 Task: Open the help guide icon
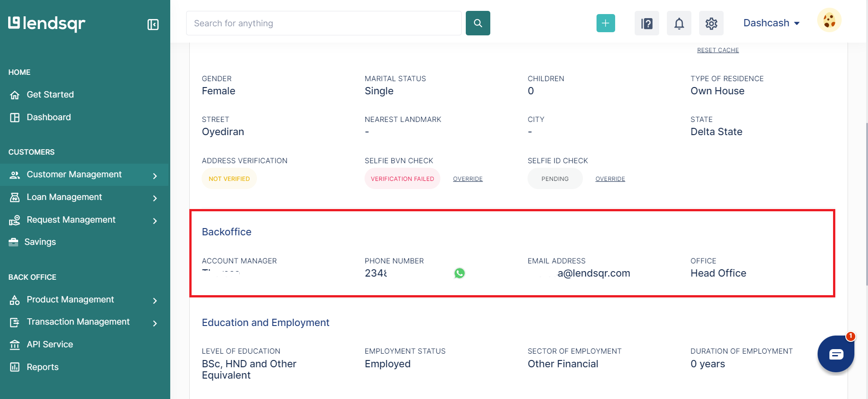coord(647,23)
